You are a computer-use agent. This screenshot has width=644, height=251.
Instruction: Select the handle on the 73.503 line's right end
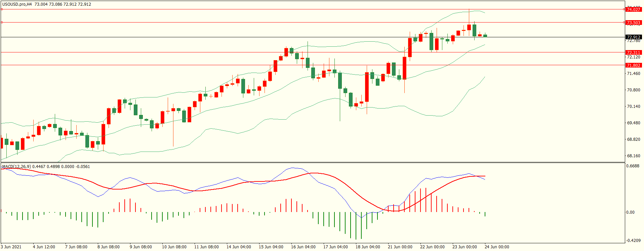click(x=624, y=23)
